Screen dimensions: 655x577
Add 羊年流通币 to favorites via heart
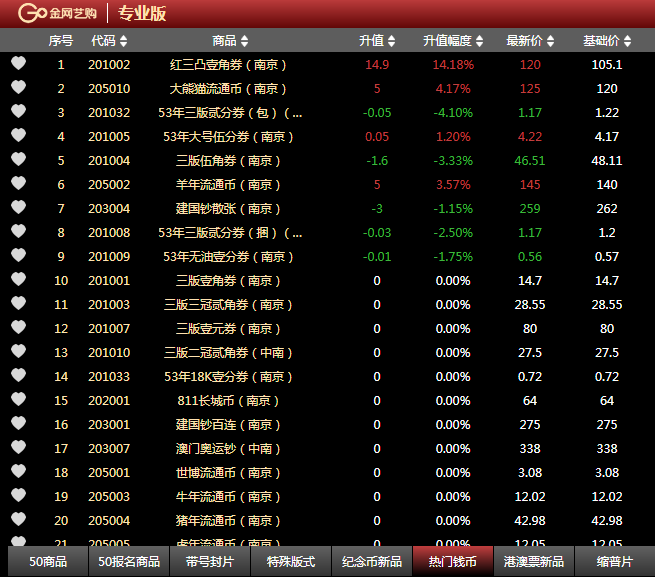[x=18, y=183]
